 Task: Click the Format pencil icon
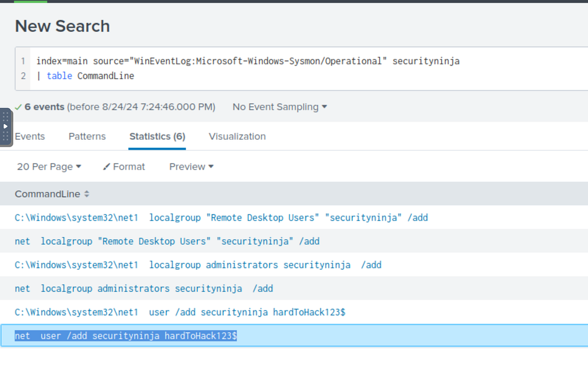coord(106,166)
